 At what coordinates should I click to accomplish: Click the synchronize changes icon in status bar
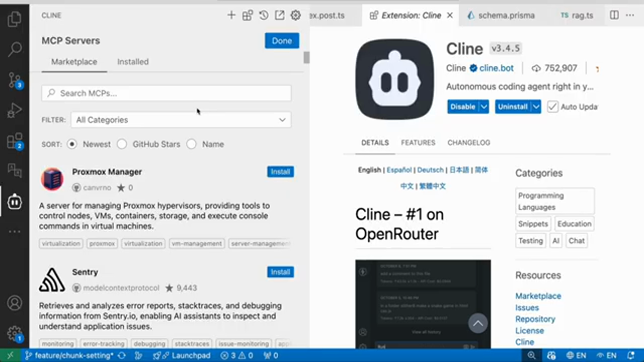point(122,355)
